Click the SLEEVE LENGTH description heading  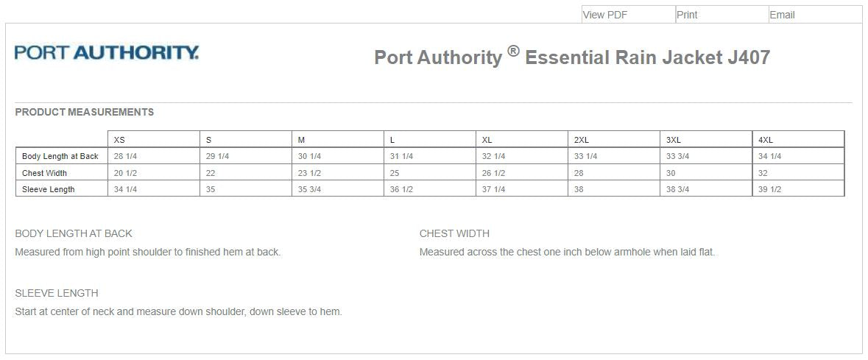[x=57, y=293]
